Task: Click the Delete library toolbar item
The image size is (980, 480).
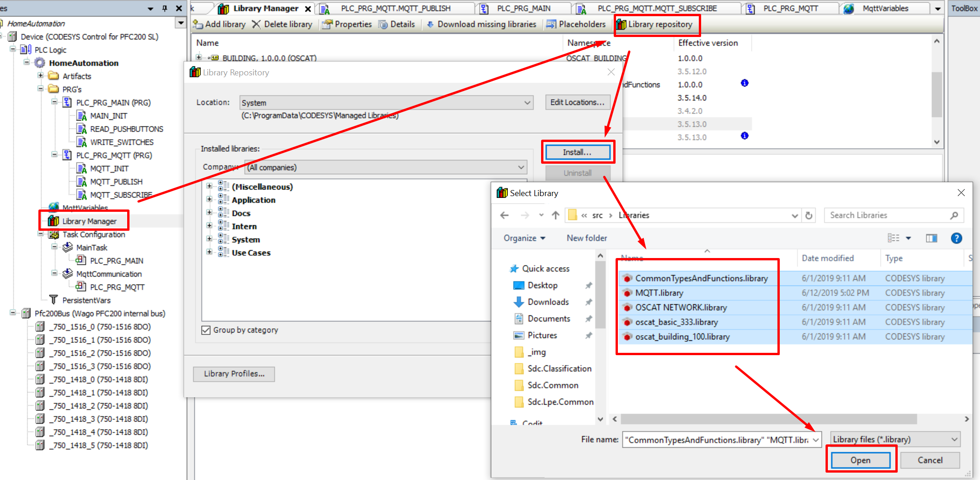Action: click(282, 24)
